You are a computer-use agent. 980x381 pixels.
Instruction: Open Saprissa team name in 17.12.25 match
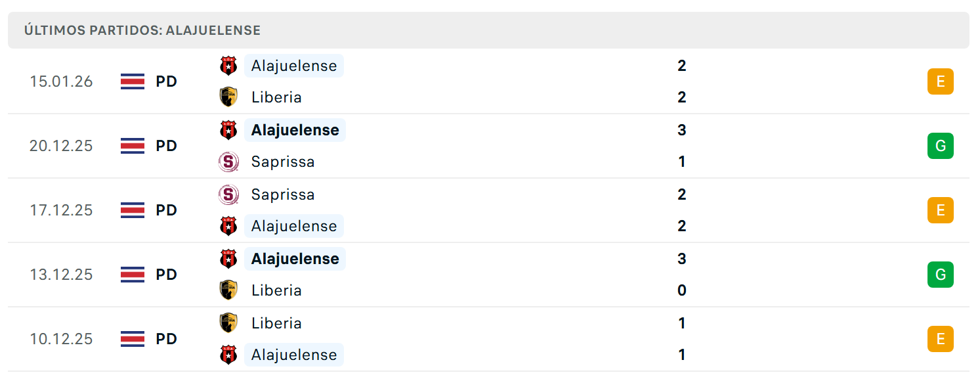[283, 194]
